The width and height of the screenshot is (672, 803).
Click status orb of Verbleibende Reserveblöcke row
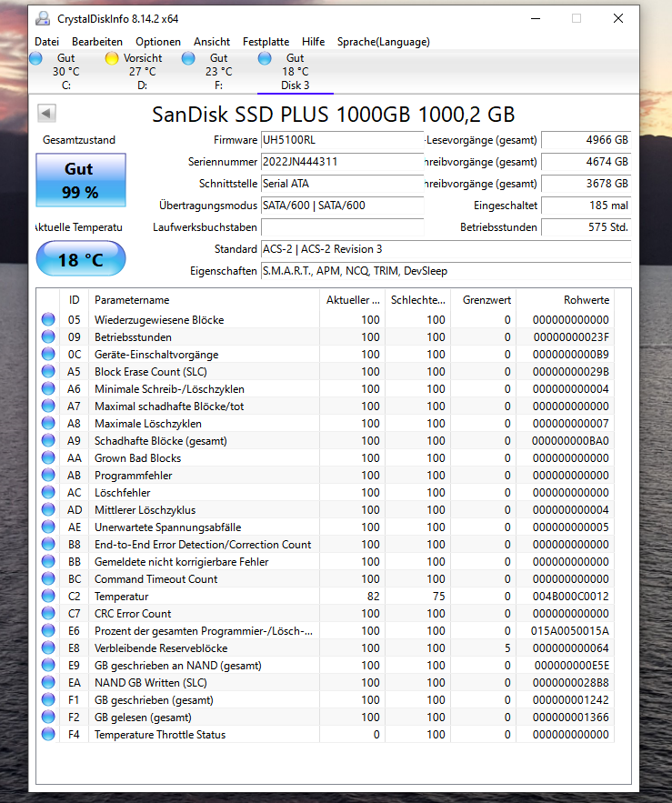coord(48,647)
